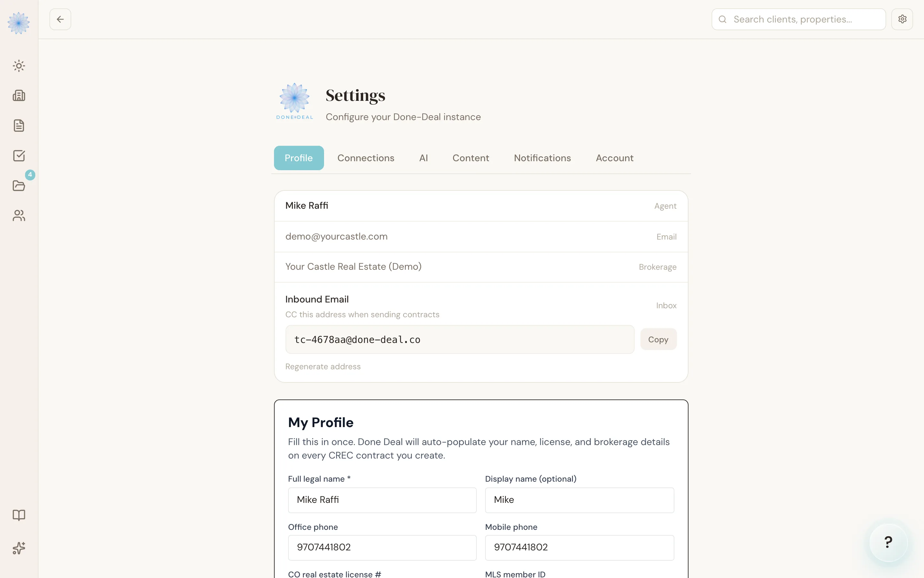Screen dimensions: 924x578
Task: Click the Inbox label
Action: 666,305
